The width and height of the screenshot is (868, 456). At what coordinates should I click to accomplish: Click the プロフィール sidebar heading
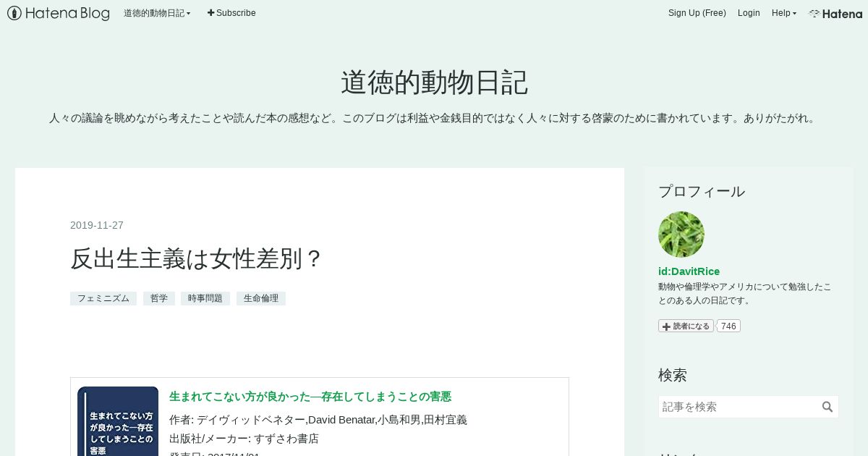[702, 191]
